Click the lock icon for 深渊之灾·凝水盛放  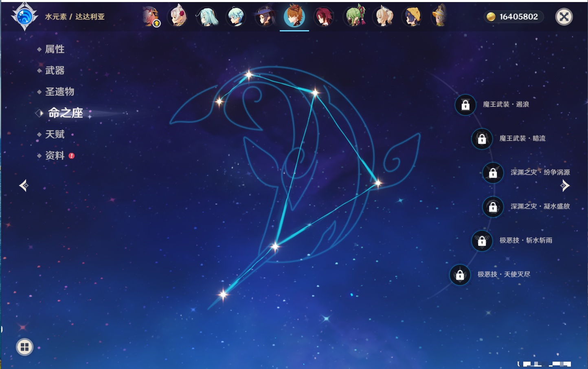point(493,207)
